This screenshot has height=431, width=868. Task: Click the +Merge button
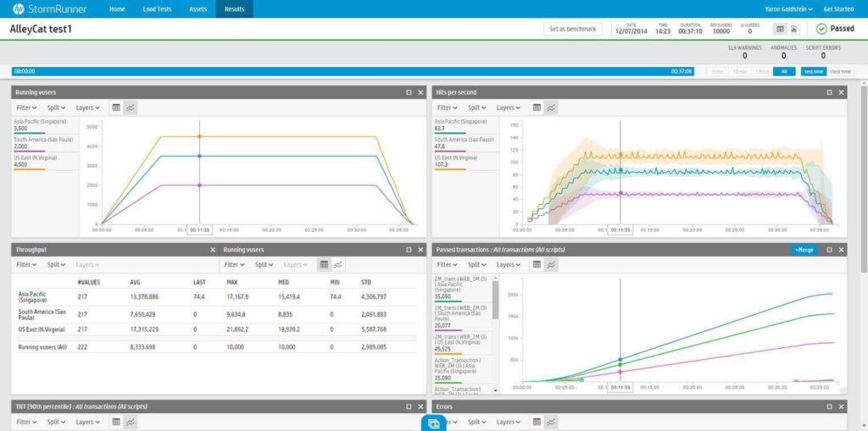tap(804, 250)
